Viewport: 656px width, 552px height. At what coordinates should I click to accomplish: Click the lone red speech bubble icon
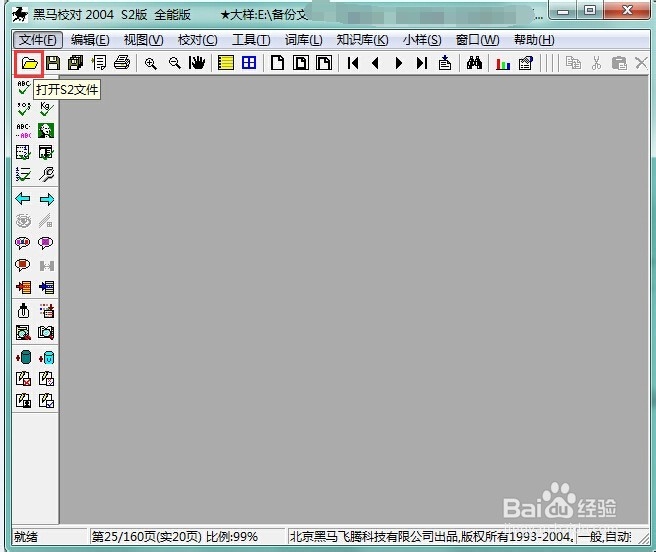pyautogui.click(x=23, y=265)
